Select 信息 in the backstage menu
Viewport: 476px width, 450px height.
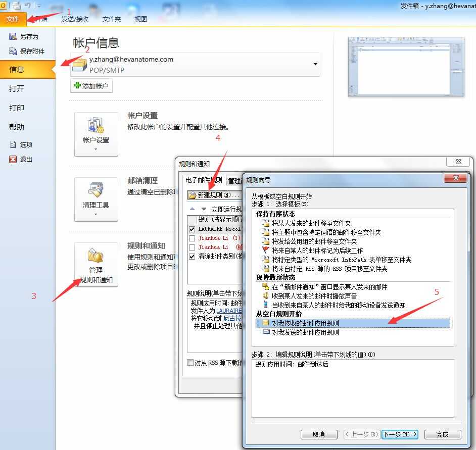27,70
